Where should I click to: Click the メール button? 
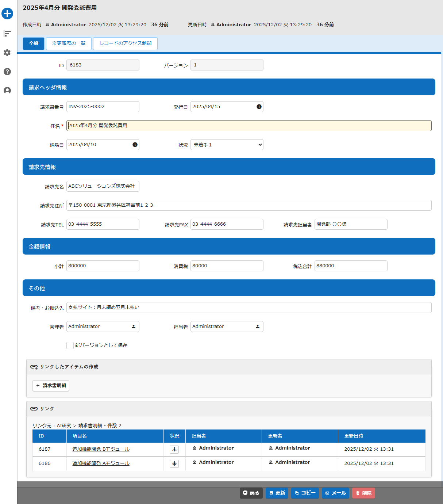[335, 493]
